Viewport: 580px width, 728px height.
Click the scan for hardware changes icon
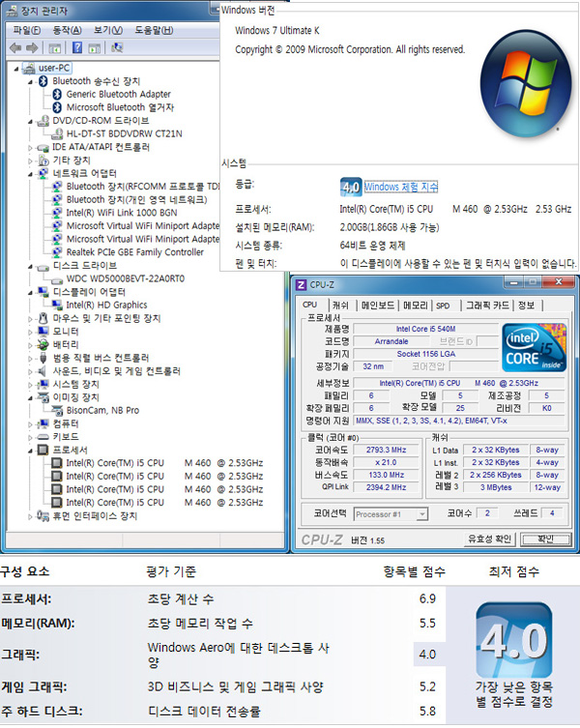117,47
